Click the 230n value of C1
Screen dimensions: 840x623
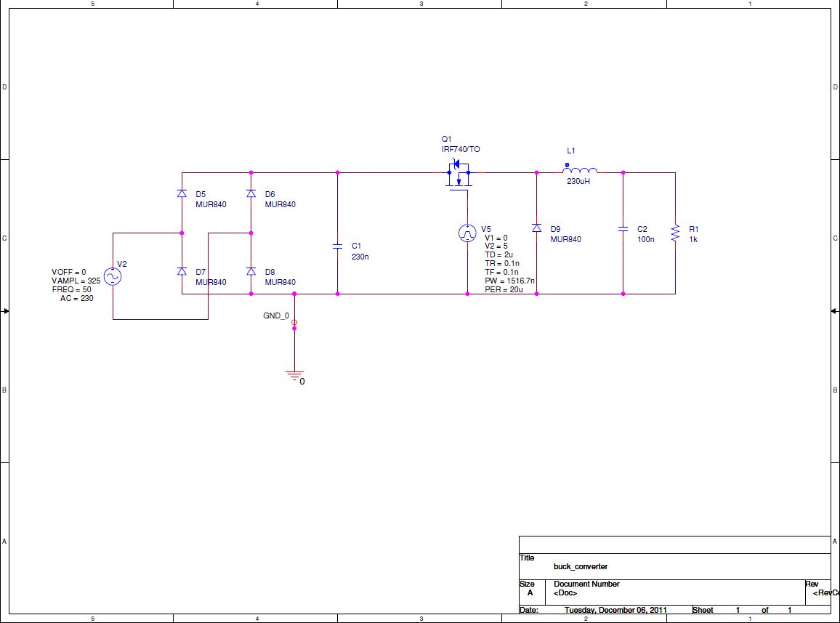tap(360, 257)
